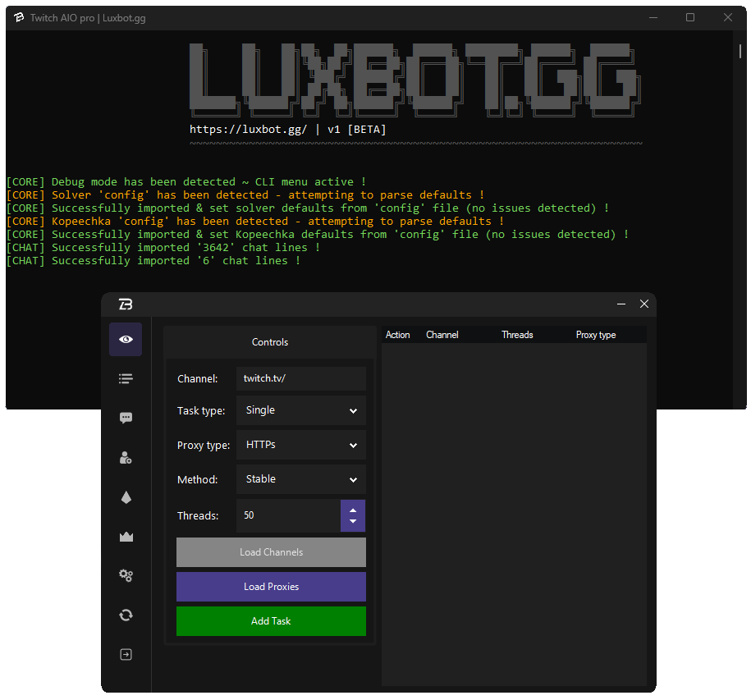Expand the Method dropdown set to Stable

pos(300,479)
